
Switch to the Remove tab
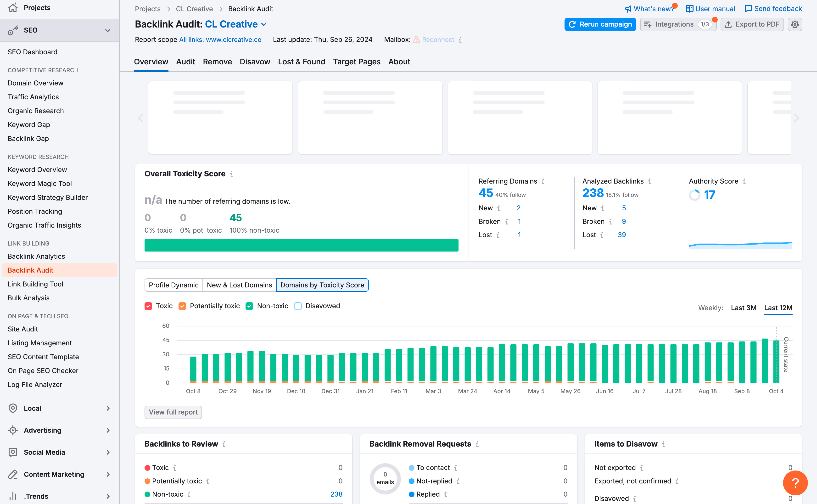click(x=217, y=62)
